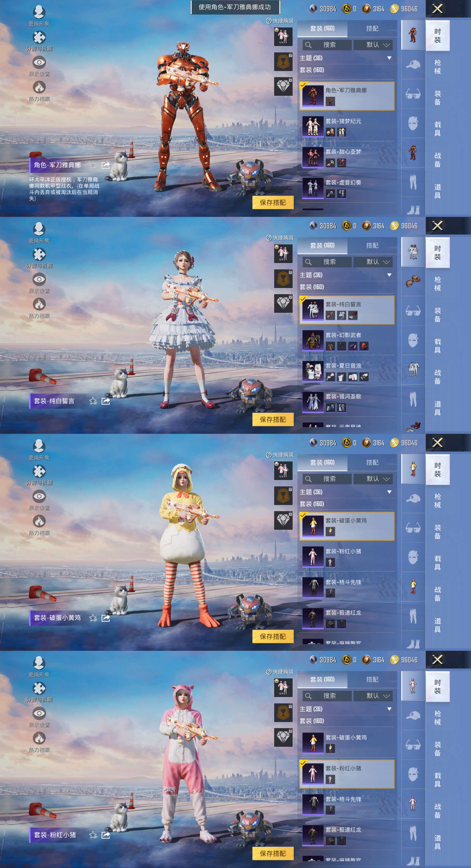Click 搜索 field above 套装-破蛋小黄鸡 selected entry
471x868 pixels.
[x=327, y=479]
